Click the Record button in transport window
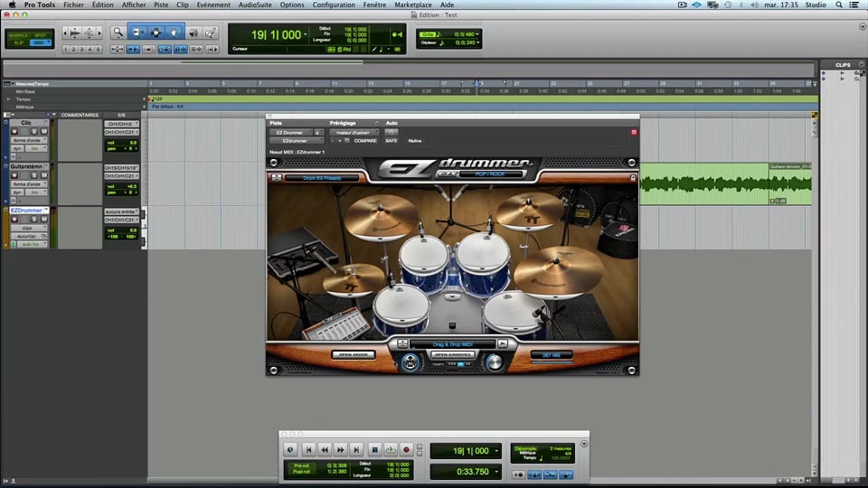 [x=406, y=450]
